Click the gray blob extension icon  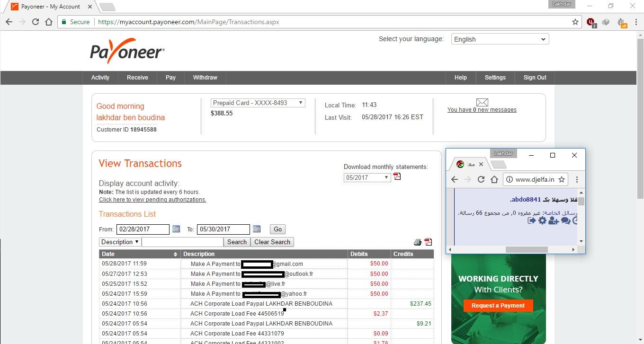point(606,22)
